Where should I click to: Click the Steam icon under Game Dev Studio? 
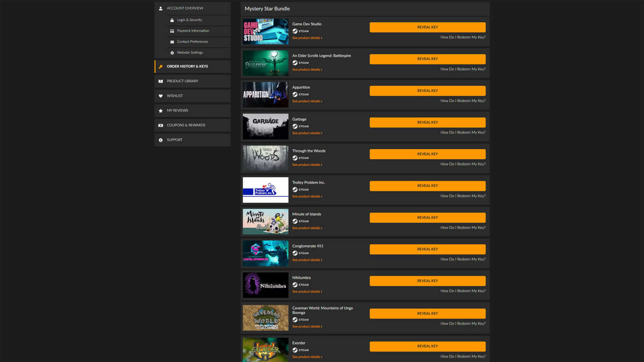(295, 31)
